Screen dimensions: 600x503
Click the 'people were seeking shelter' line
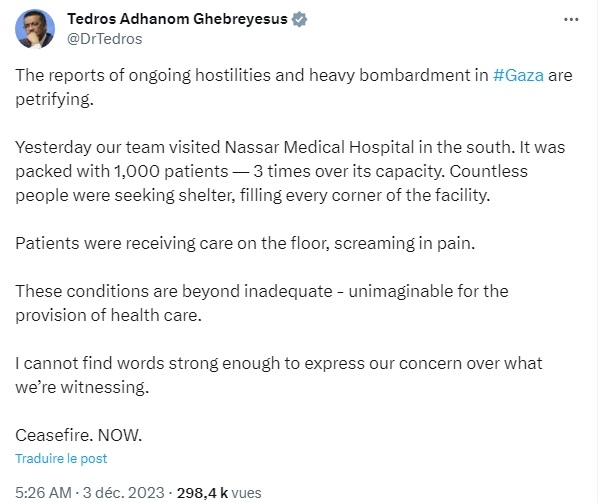click(253, 195)
